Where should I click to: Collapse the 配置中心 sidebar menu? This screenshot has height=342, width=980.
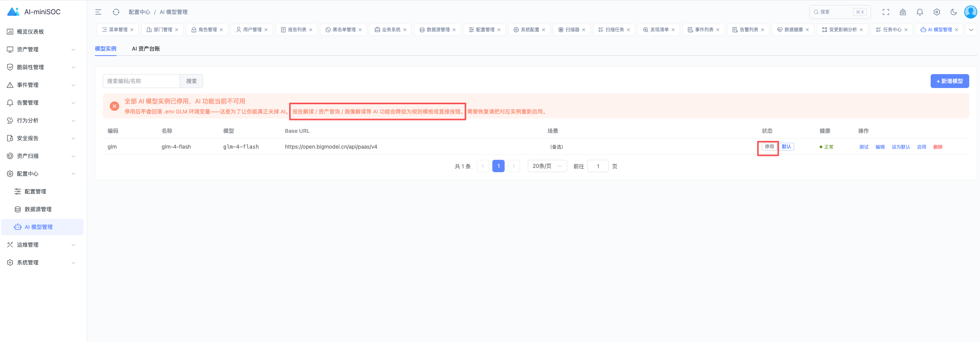pos(42,174)
